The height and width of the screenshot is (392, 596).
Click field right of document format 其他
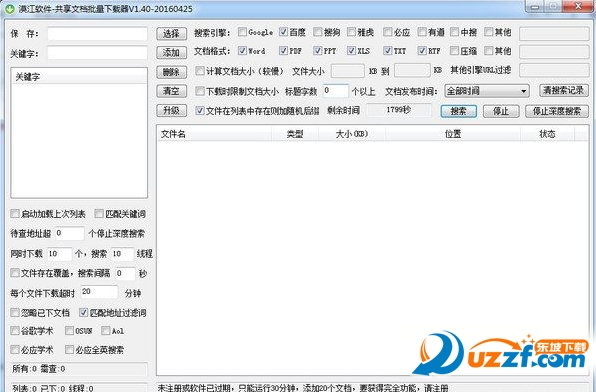point(554,52)
